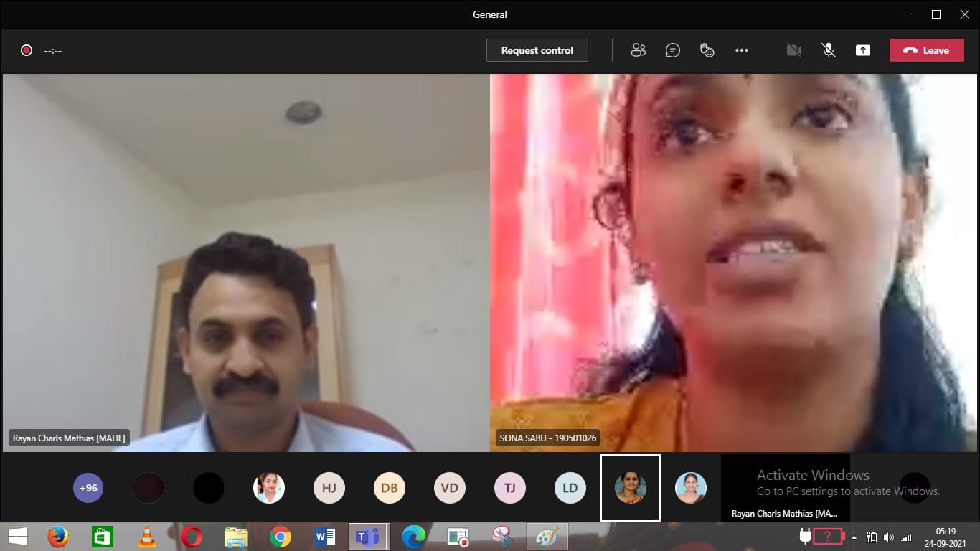Turn on the camera

793,50
